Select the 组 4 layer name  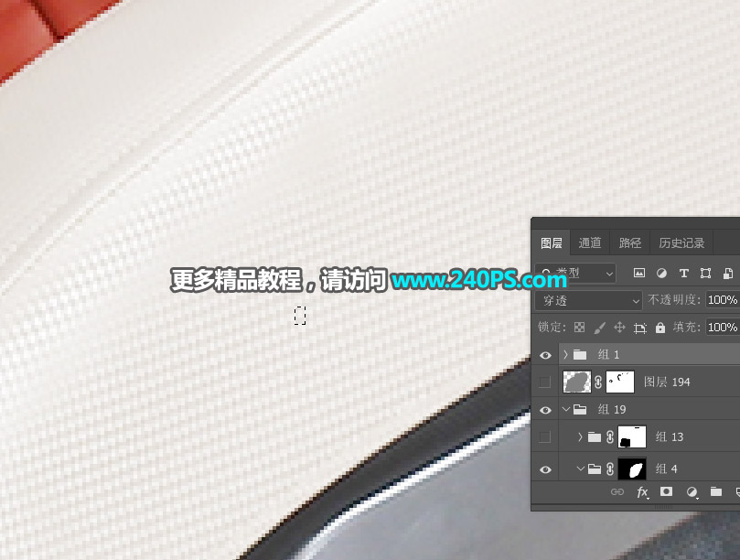(666, 468)
